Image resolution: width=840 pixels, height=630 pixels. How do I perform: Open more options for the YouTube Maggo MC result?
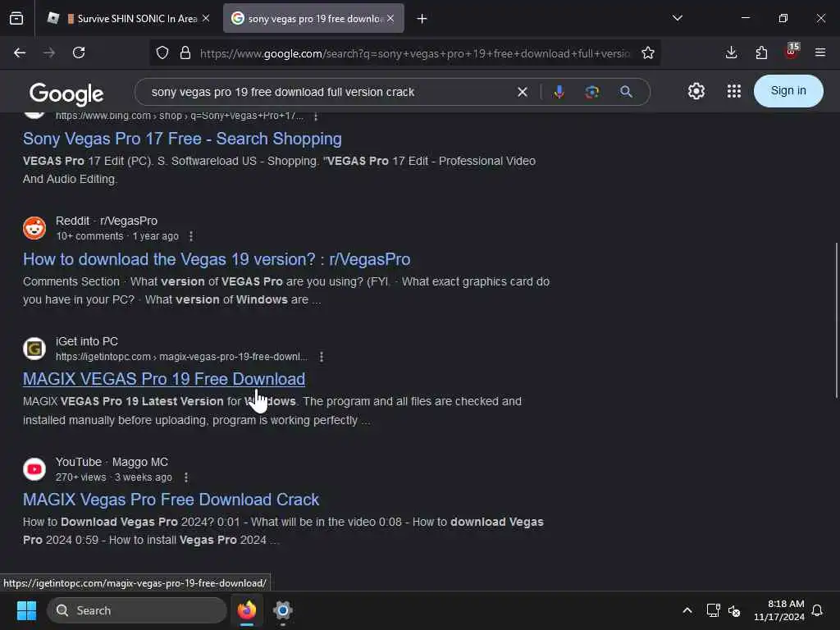click(186, 477)
